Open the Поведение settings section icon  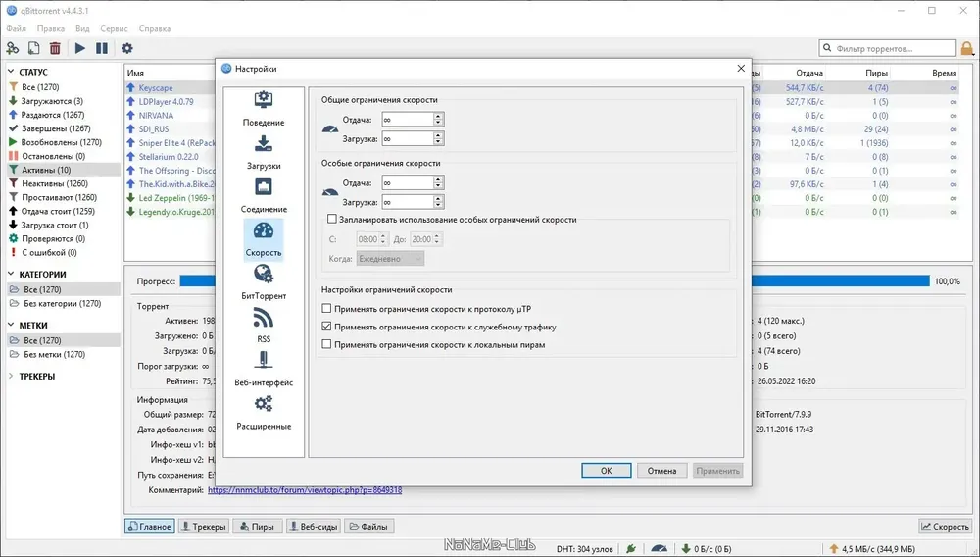click(263, 99)
